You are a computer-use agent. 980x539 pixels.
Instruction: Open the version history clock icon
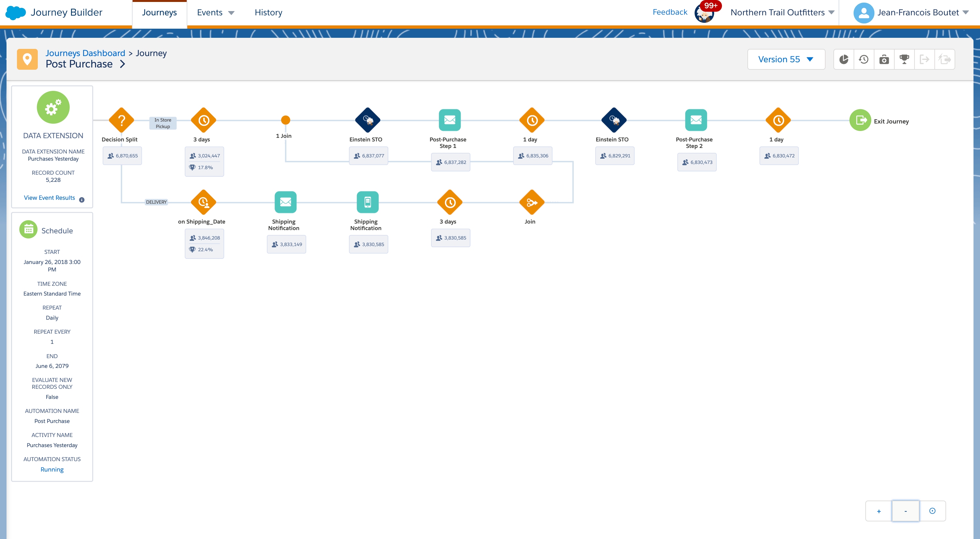point(864,59)
